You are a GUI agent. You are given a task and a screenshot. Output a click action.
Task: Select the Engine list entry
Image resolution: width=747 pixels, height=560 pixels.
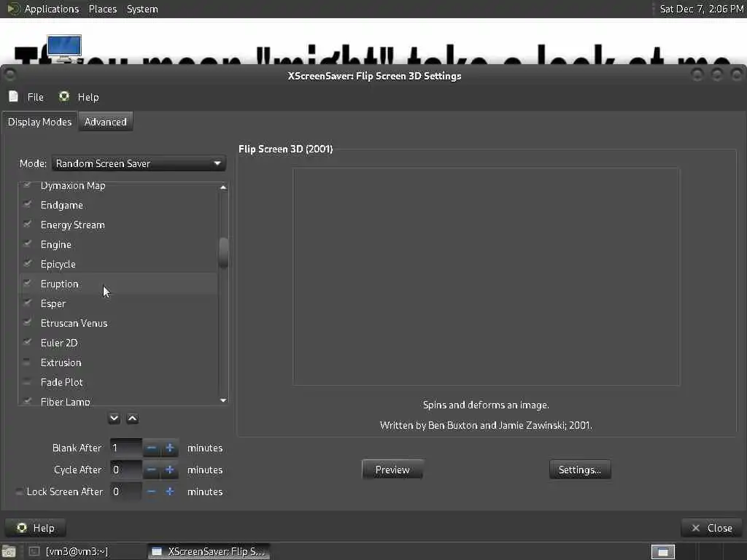119,244
